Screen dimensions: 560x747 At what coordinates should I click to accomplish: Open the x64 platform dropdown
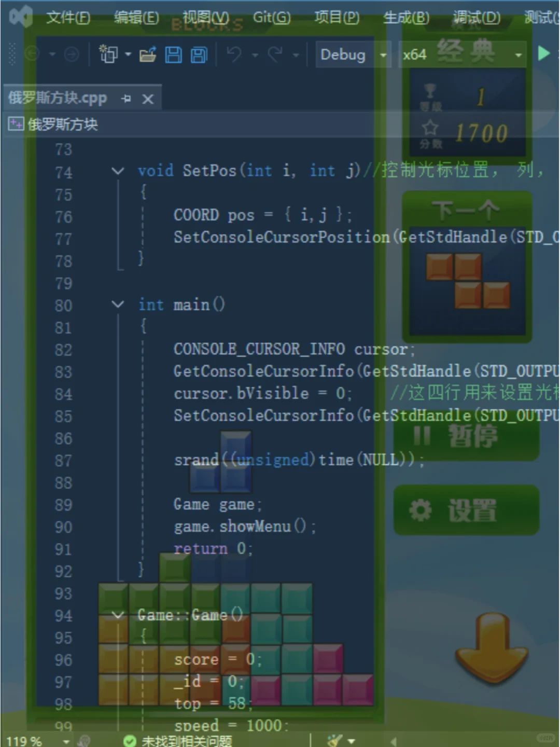click(463, 54)
